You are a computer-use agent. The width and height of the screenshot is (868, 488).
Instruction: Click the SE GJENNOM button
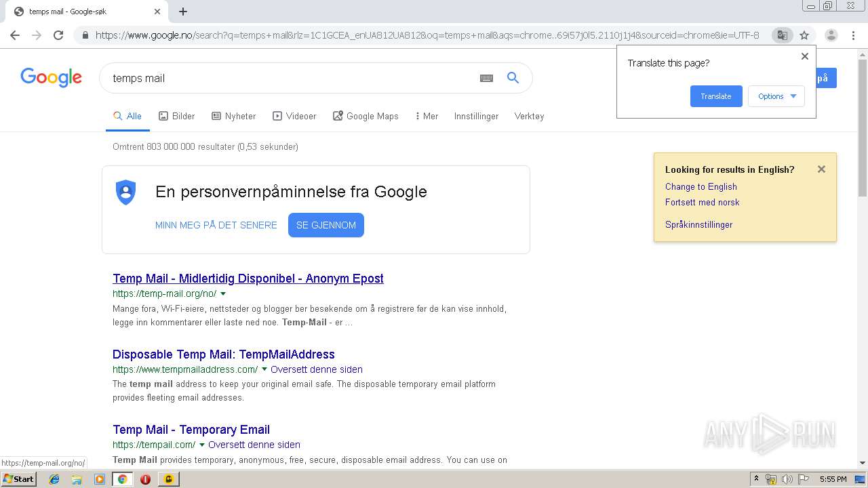coord(326,225)
